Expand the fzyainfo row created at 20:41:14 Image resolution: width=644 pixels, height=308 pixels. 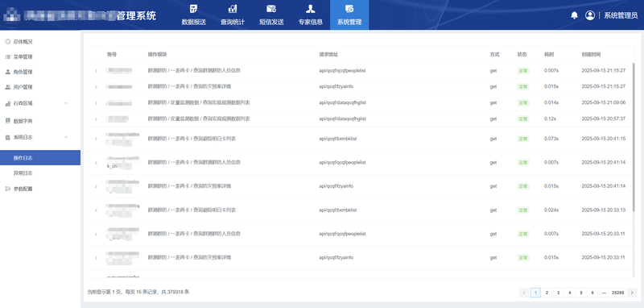click(x=96, y=186)
